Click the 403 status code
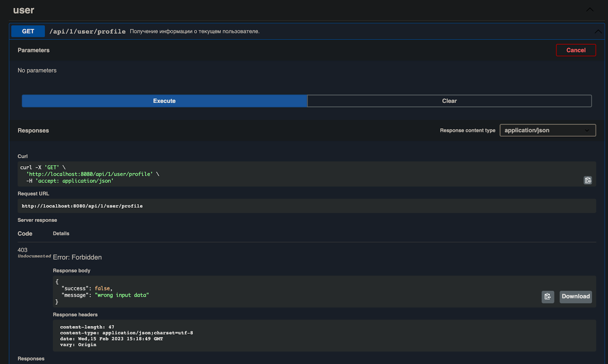608x364 pixels. [22, 250]
